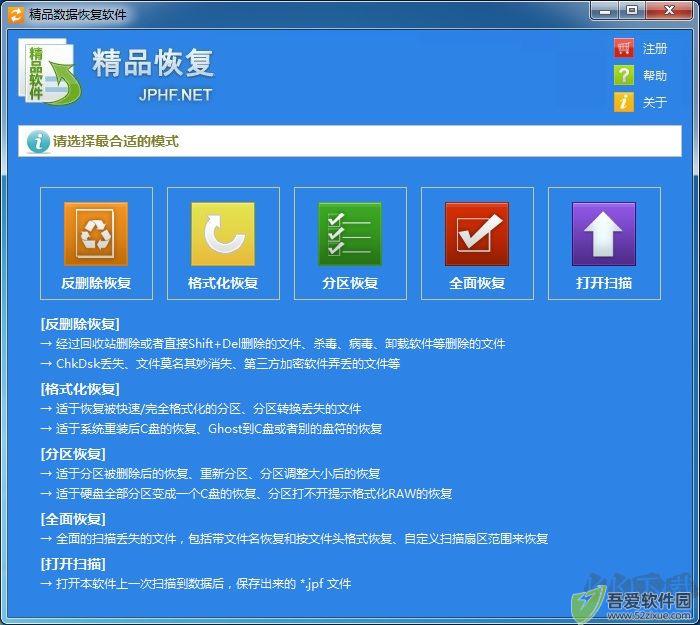Click the yellow info about icon
This screenshot has height=625, width=700.
[x=624, y=102]
